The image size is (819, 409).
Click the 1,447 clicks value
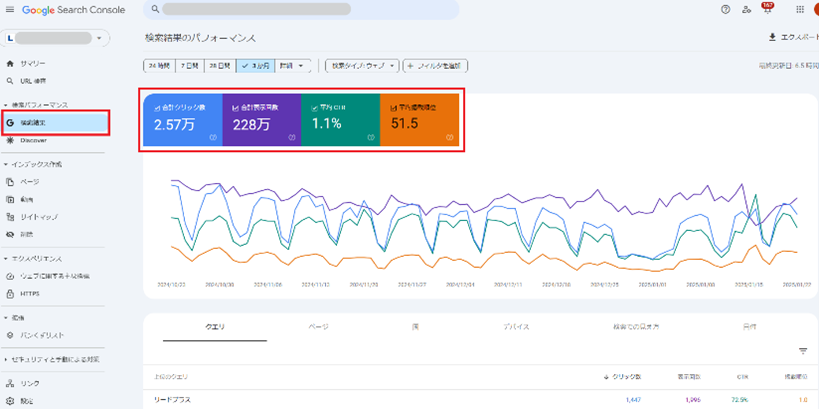632,400
